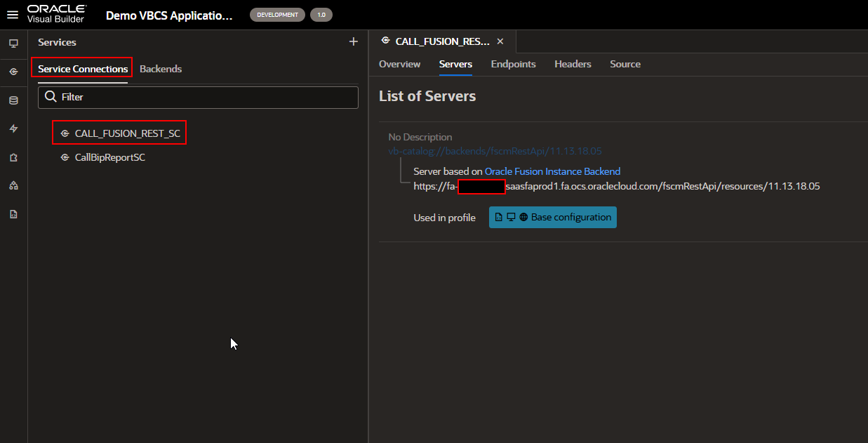Select CallBipReportSC service connection
868x443 pixels.
pos(110,158)
